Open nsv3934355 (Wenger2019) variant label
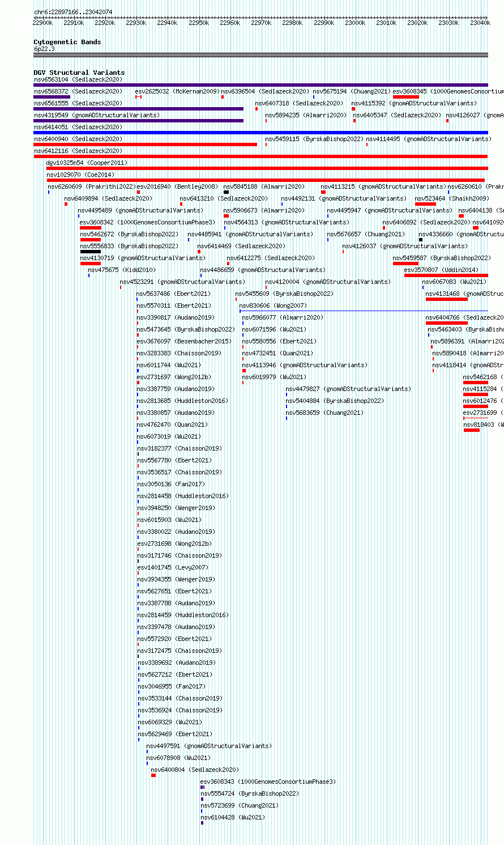 pyautogui.click(x=176, y=579)
